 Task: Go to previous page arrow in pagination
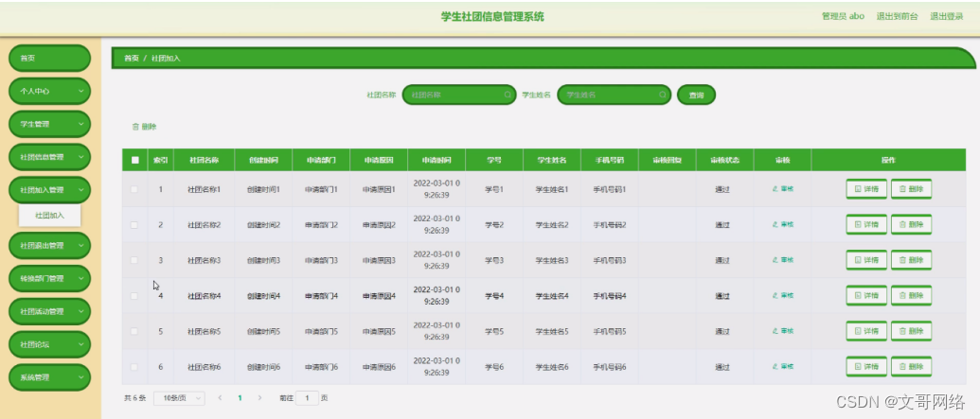pyautogui.click(x=220, y=398)
